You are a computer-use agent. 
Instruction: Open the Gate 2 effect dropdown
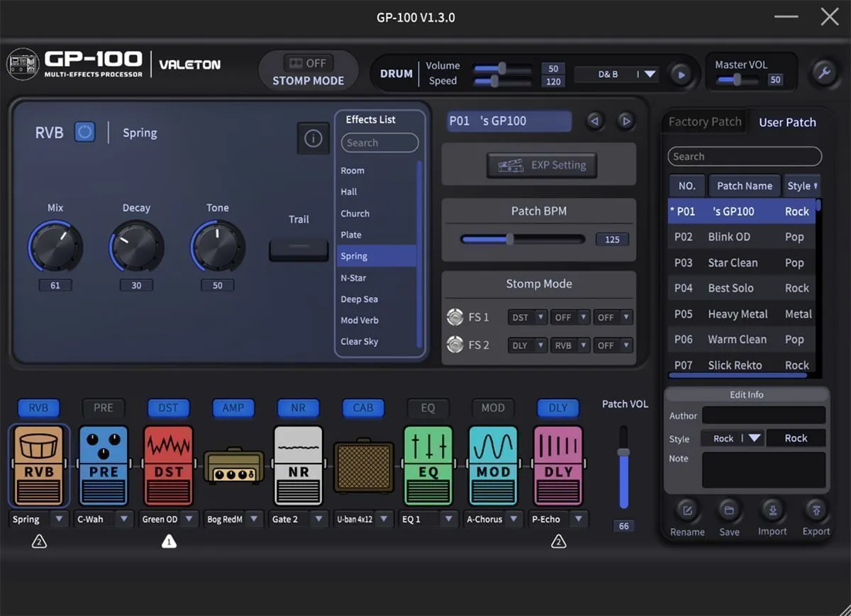click(x=298, y=519)
